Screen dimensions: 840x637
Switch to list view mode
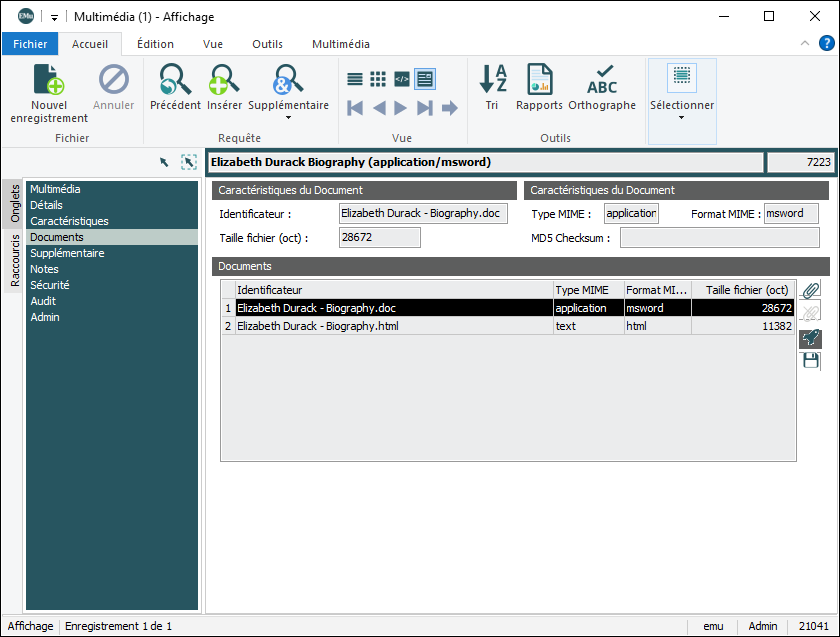coord(355,79)
